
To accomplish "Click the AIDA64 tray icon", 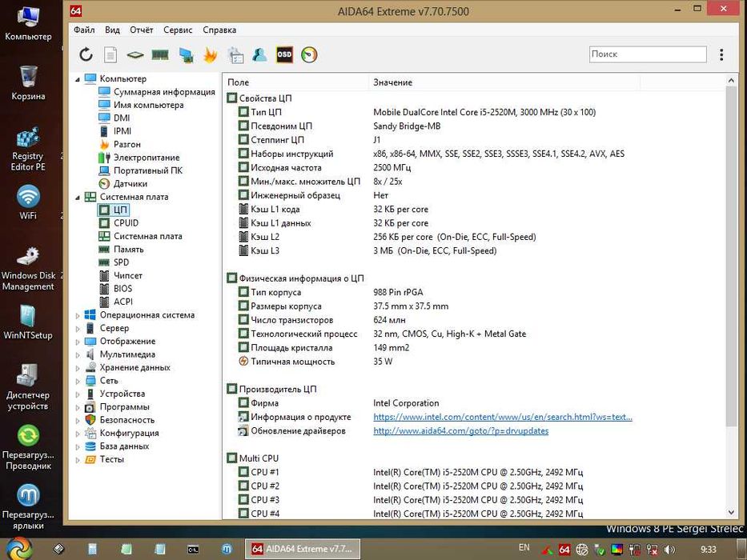I will tap(564, 550).
